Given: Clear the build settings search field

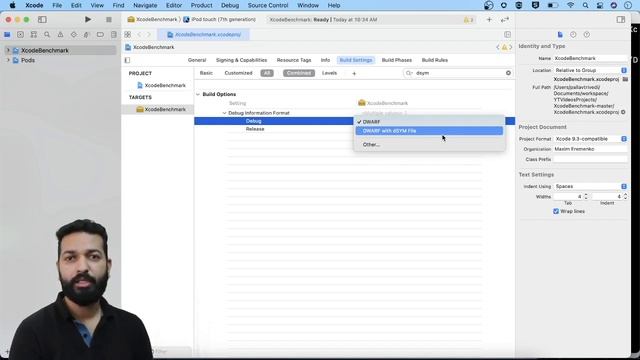Looking at the screenshot, I should 508,73.
